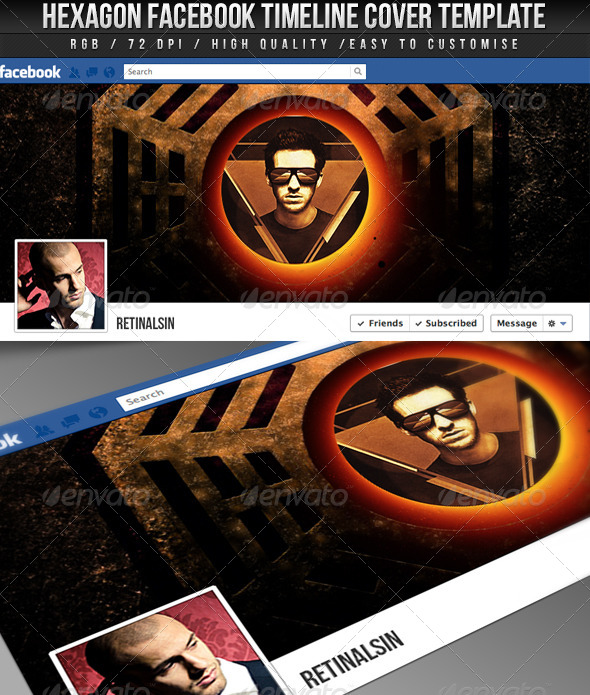Viewport: 590px width, 695px height.
Task: Click the tilted Search field in the lower mockup
Action: (x=213, y=377)
